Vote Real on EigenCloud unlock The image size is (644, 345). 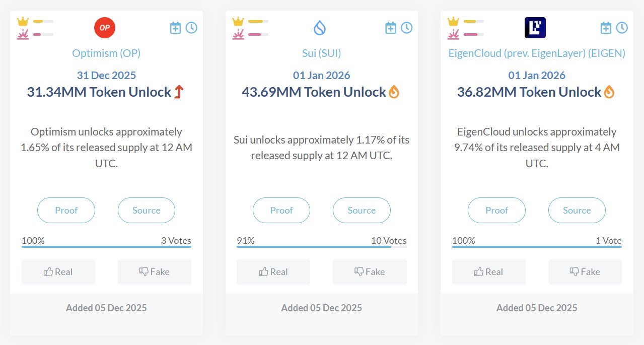(488, 272)
